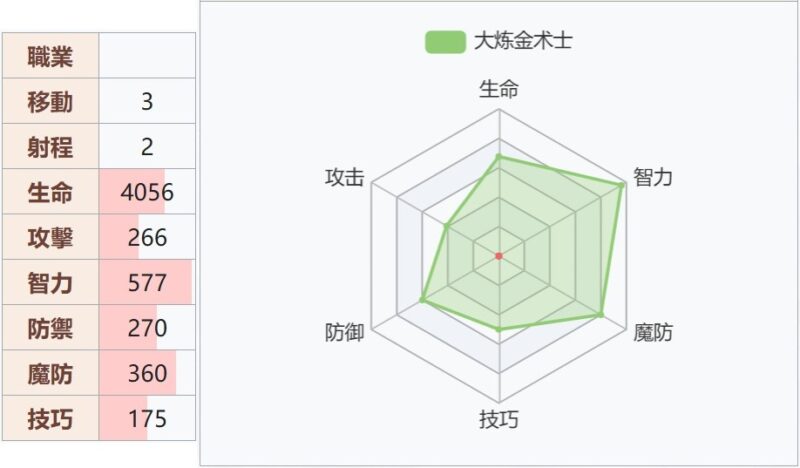
Task: Select the 智力 data point on the radar chart
Action: (621, 184)
